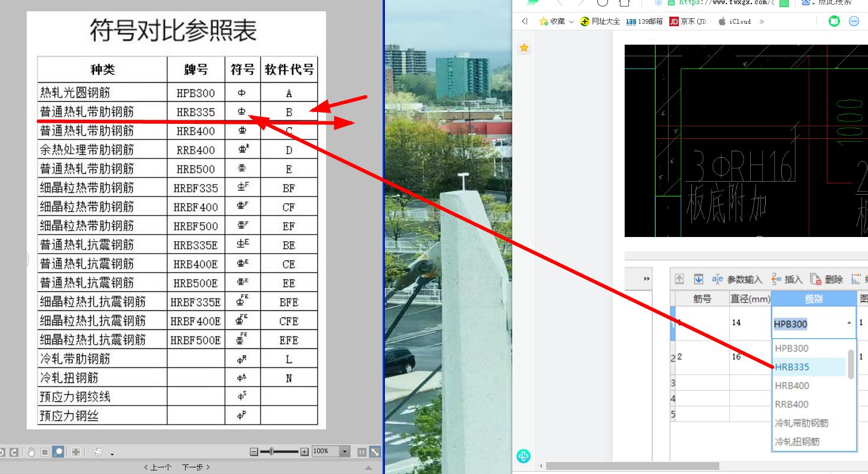Select the rectangle selection tool in viewer
868x474 pixels.
tap(45, 452)
